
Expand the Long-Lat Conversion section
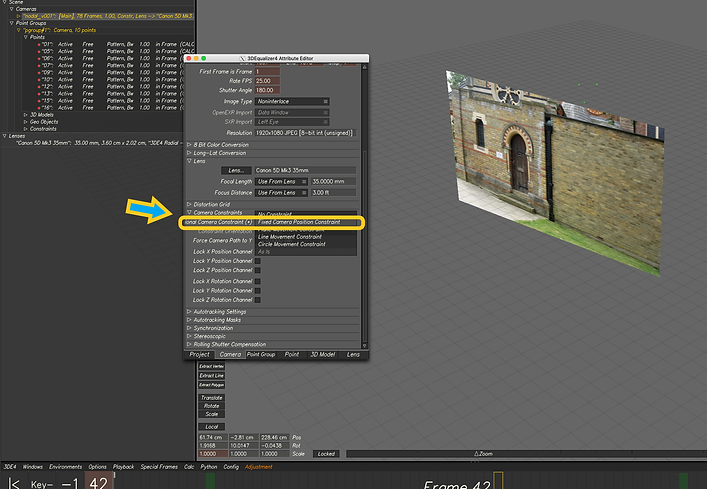189,153
